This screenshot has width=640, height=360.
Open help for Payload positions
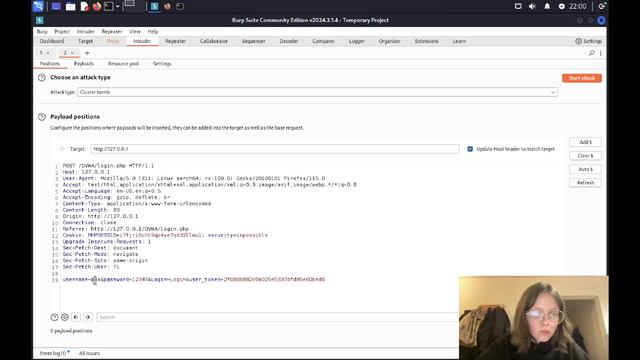(x=42, y=117)
